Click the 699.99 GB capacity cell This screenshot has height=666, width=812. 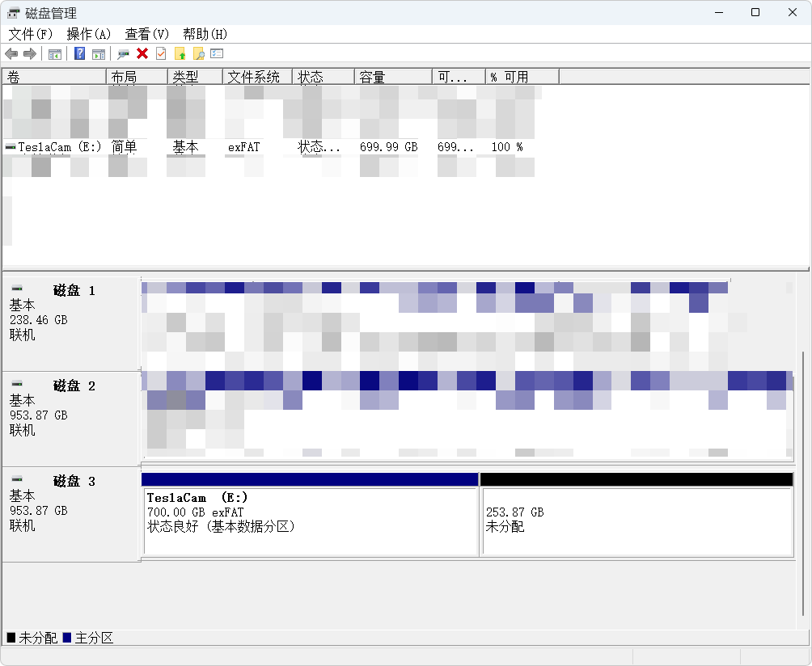tap(389, 147)
